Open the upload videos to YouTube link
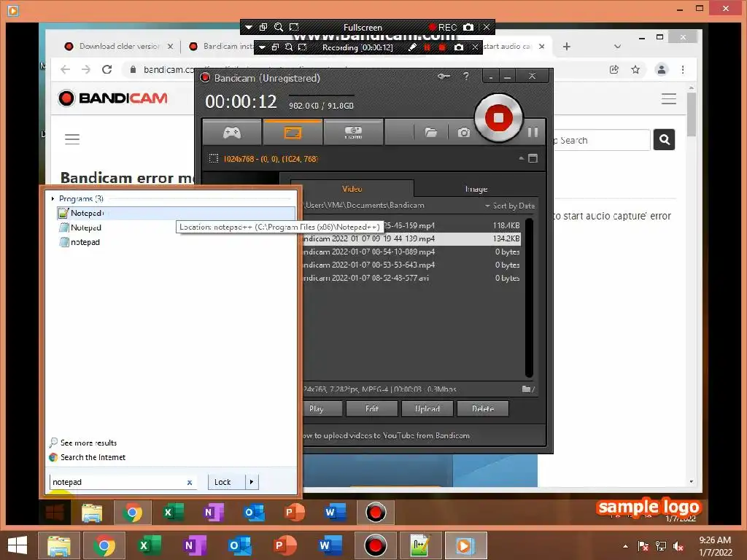747x560 pixels. (x=386, y=436)
